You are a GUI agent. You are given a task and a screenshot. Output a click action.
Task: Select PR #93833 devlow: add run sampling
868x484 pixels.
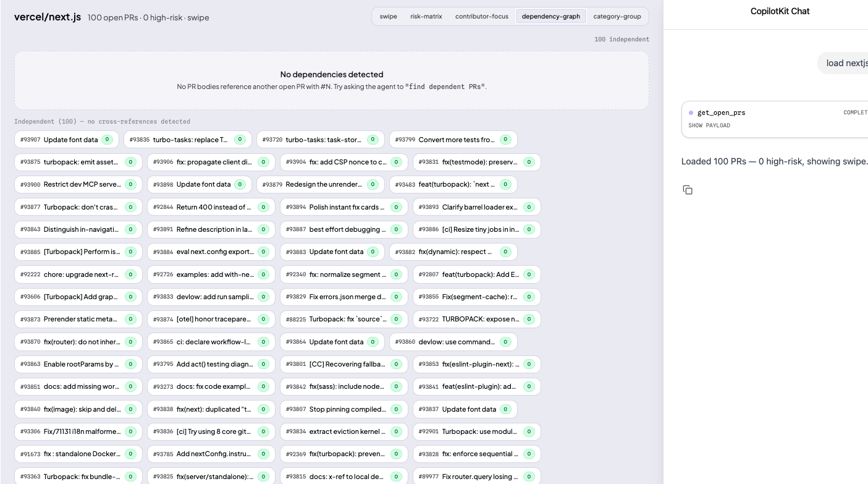211,297
